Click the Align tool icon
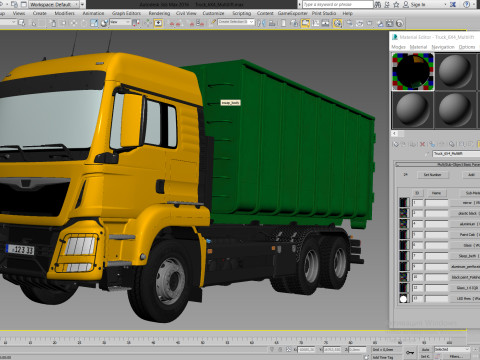This screenshot has height=360, width=480. click(272, 23)
